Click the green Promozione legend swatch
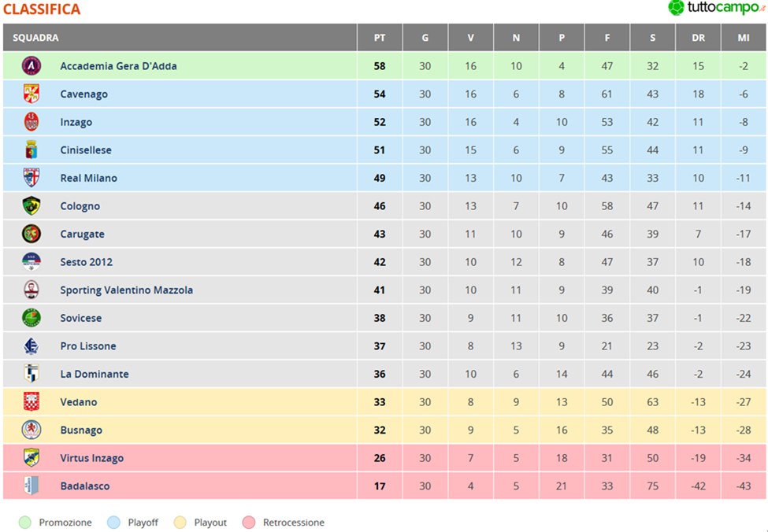This screenshot has height=532, width=768. pos(25,523)
